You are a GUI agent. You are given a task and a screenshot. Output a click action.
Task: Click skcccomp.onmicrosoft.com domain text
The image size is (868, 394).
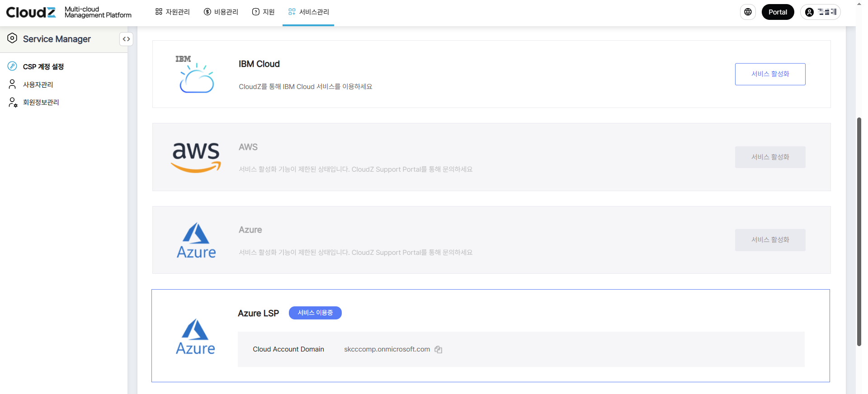click(x=387, y=349)
